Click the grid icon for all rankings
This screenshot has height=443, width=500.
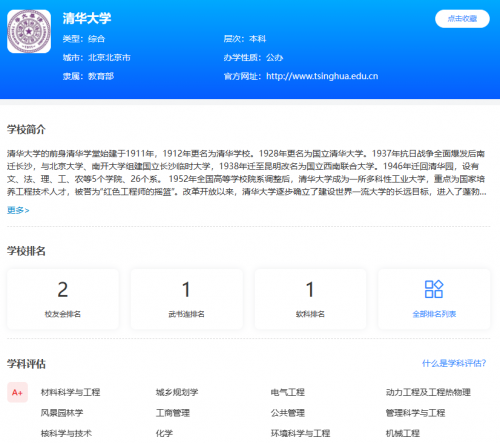434,289
